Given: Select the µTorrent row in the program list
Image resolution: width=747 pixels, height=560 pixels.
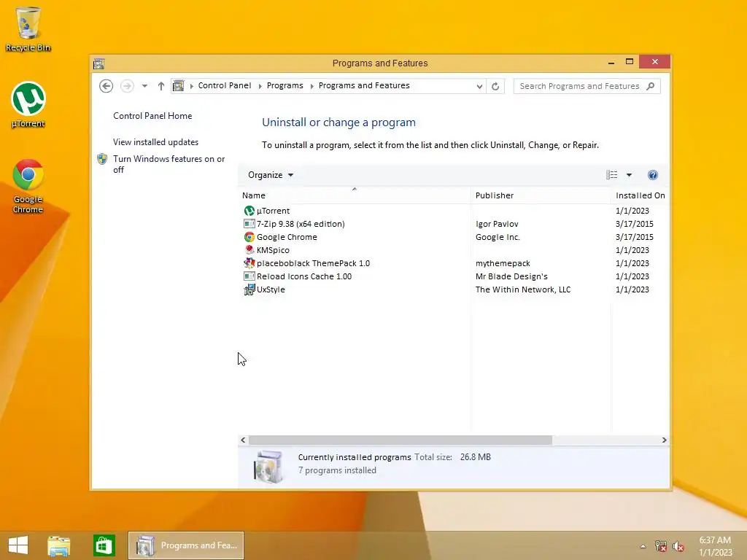Looking at the screenshot, I should (453, 211).
